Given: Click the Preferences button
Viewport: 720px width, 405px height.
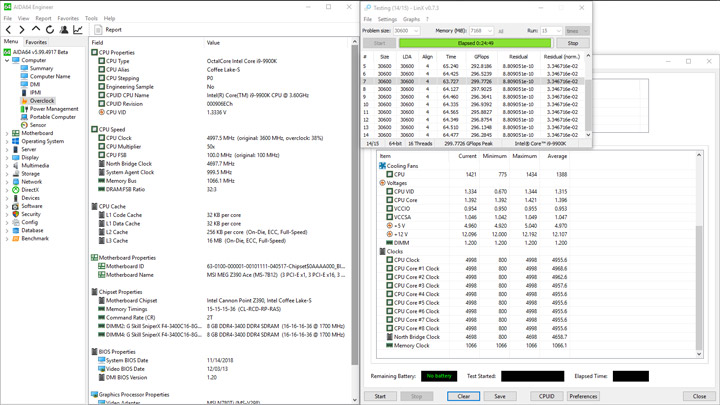Looking at the screenshot, I should 583,396.
